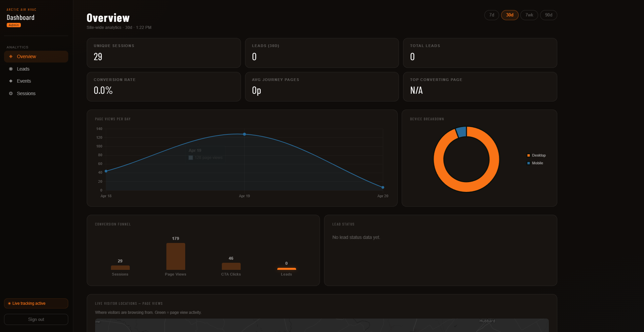Click the Events diamond icon in sidebar
Image resolution: width=644 pixels, height=332 pixels.
coord(11,81)
